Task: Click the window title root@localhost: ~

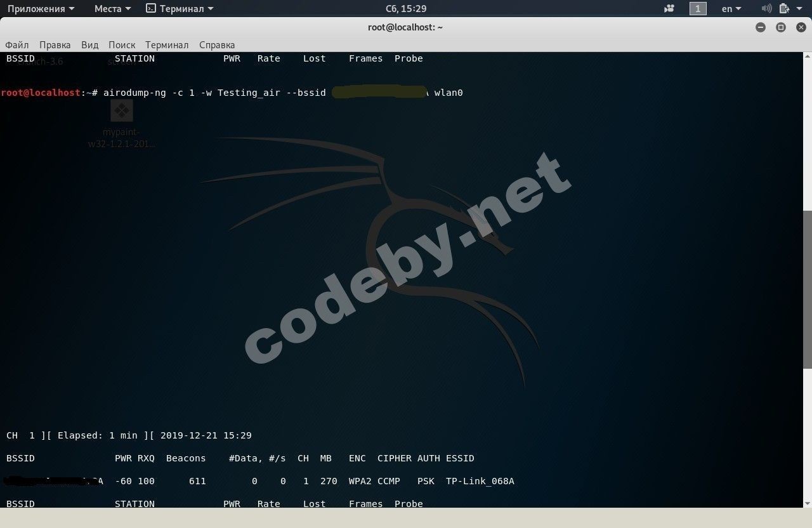Action: [x=405, y=27]
